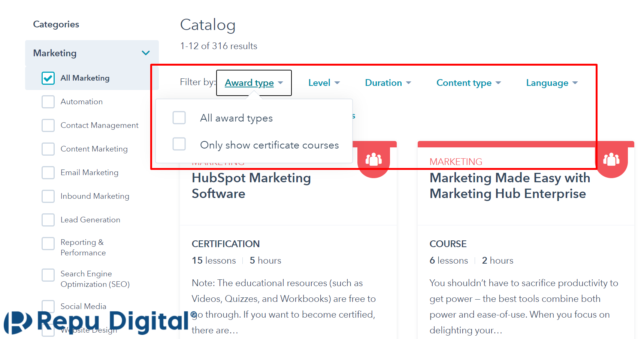This screenshot has height=339, width=644.
Task: Click the All Marketing label
Action: (85, 78)
